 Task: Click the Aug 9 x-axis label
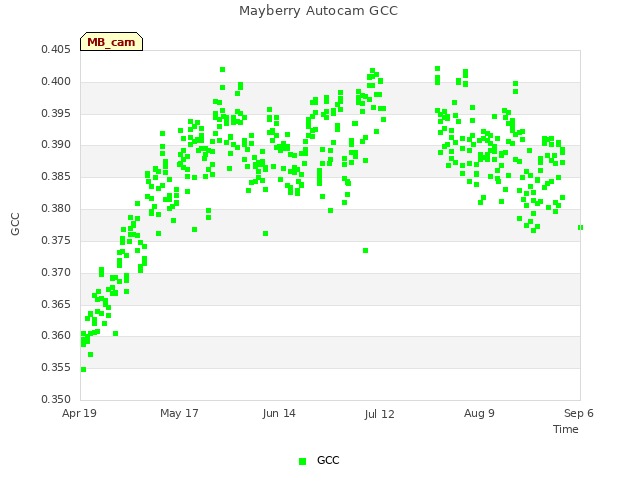[x=479, y=413]
